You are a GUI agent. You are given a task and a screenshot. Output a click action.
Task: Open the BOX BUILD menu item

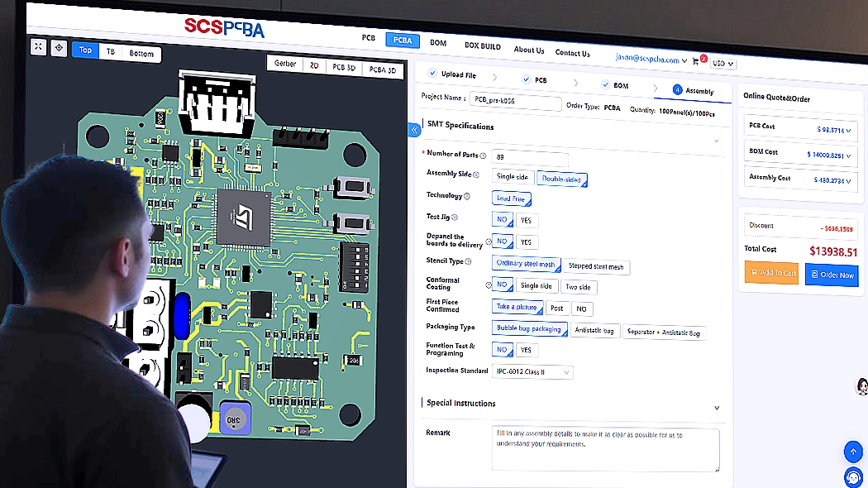[482, 46]
